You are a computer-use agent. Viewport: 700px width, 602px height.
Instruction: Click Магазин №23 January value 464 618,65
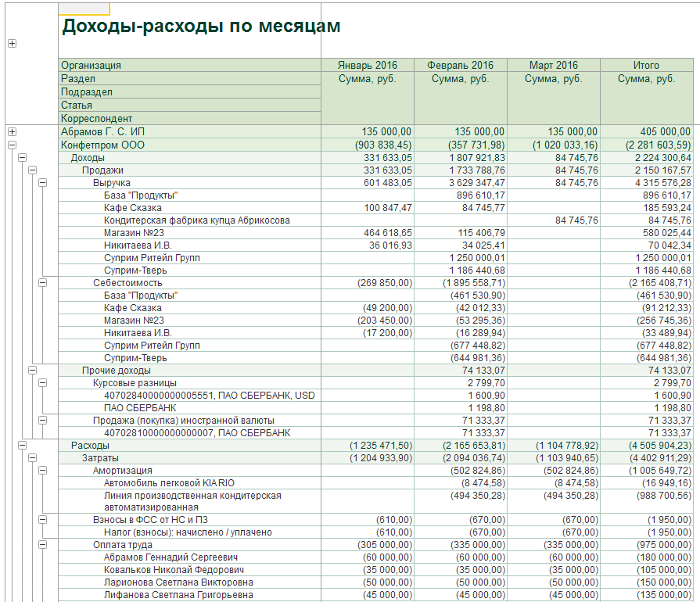coord(387,232)
